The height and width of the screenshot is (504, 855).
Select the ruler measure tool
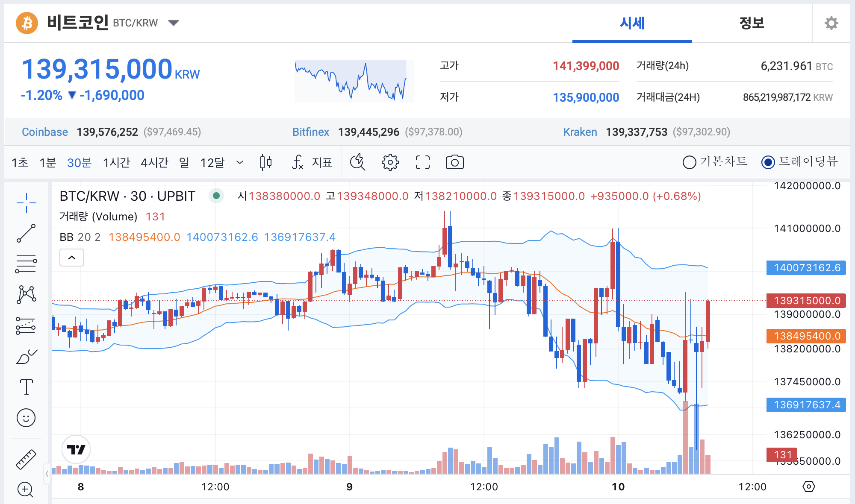[26, 460]
